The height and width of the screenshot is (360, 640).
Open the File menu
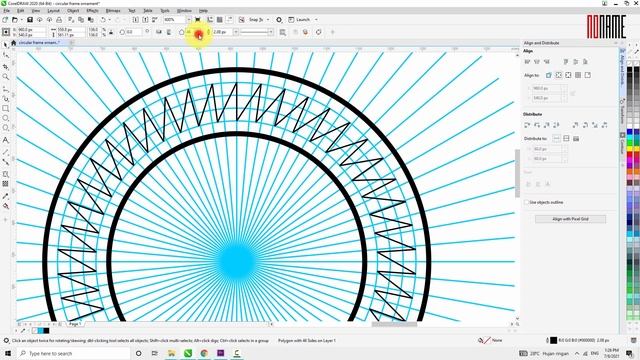pyautogui.click(x=7, y=11)
